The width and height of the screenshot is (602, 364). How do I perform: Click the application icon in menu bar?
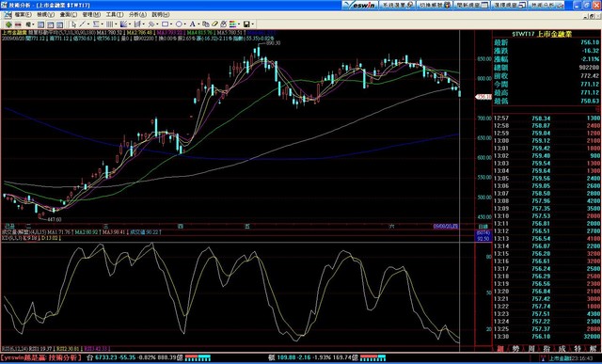tap(8, 15)
